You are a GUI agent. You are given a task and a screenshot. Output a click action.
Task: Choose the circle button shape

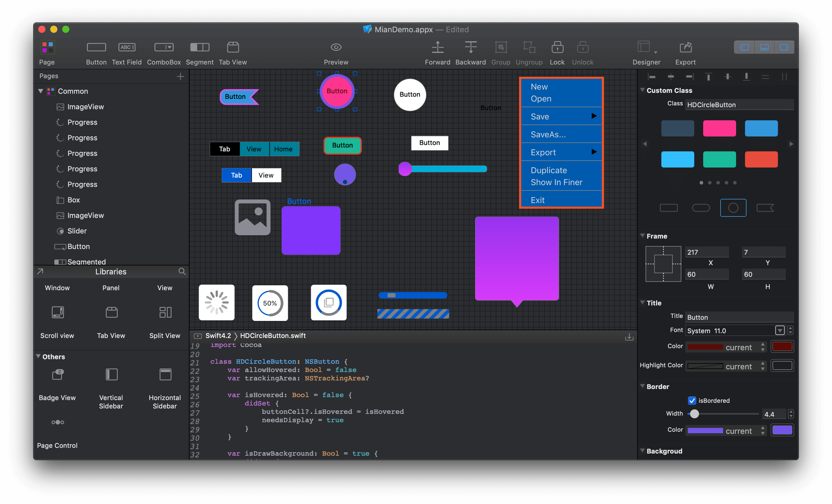point(733,208)
